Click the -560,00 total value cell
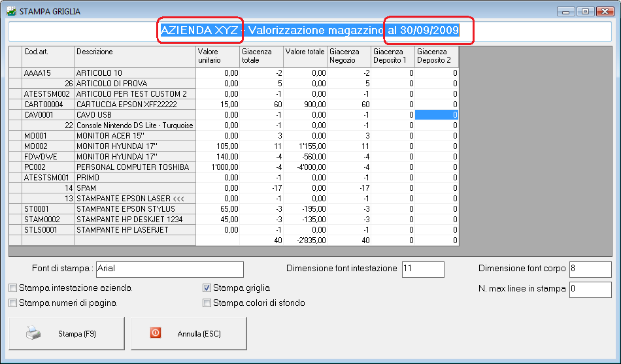Screen dimensions: 621x364 click(305, 157)
